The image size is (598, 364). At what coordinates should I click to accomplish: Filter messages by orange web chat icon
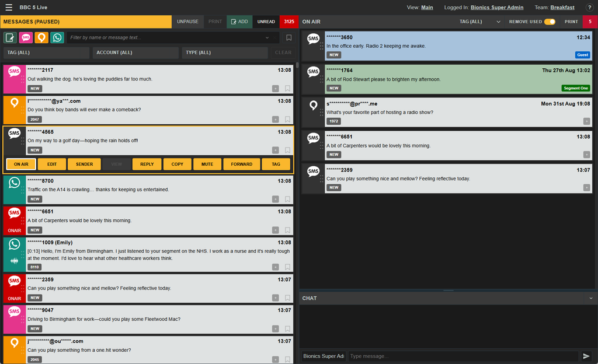(41, 37)
